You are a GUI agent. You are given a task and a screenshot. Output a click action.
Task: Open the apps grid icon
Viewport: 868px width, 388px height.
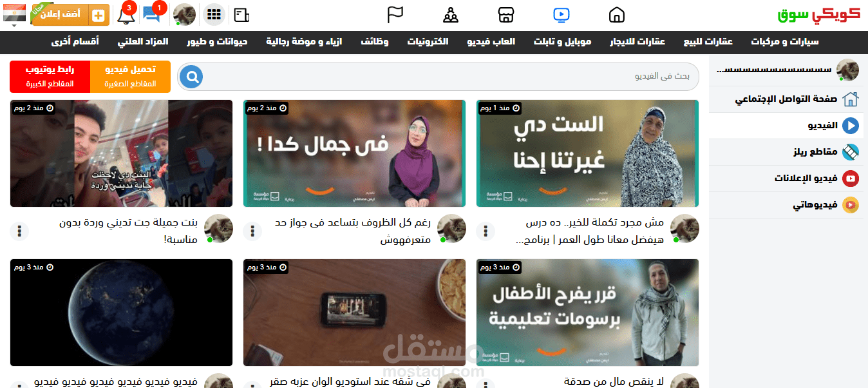(x=214, y=14)
